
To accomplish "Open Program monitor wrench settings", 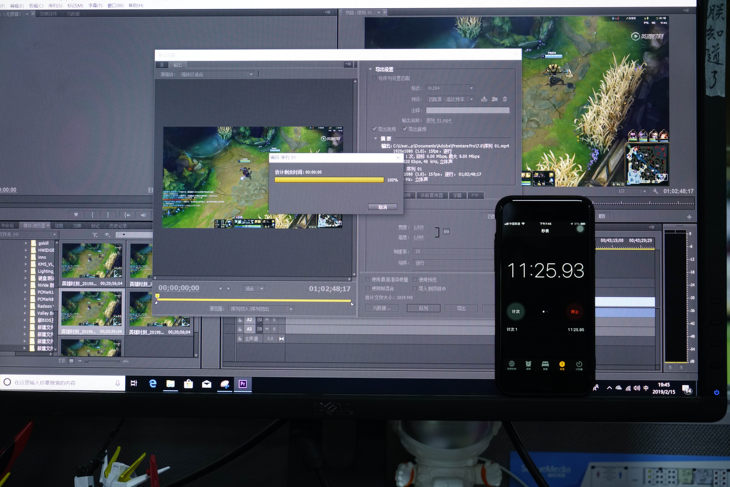I will point(656,191).
